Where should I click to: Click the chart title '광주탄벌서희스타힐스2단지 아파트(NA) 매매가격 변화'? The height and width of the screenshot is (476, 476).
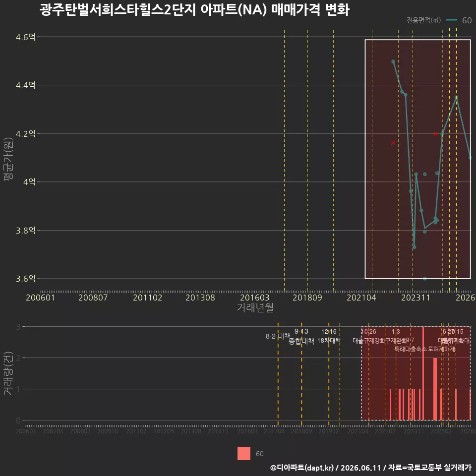[194, 10]
